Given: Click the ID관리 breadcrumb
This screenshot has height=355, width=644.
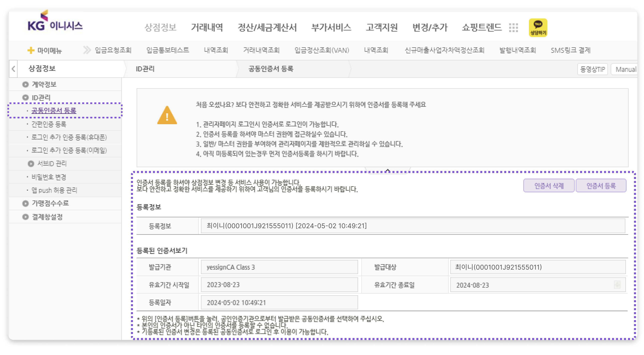Looking at the screenshot, I should pos(145,69).
